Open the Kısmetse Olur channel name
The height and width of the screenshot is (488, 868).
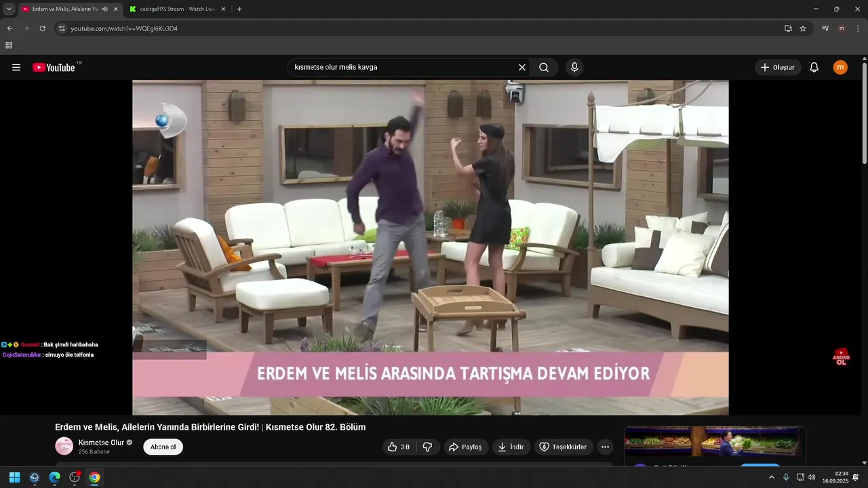tap(101, 443)
